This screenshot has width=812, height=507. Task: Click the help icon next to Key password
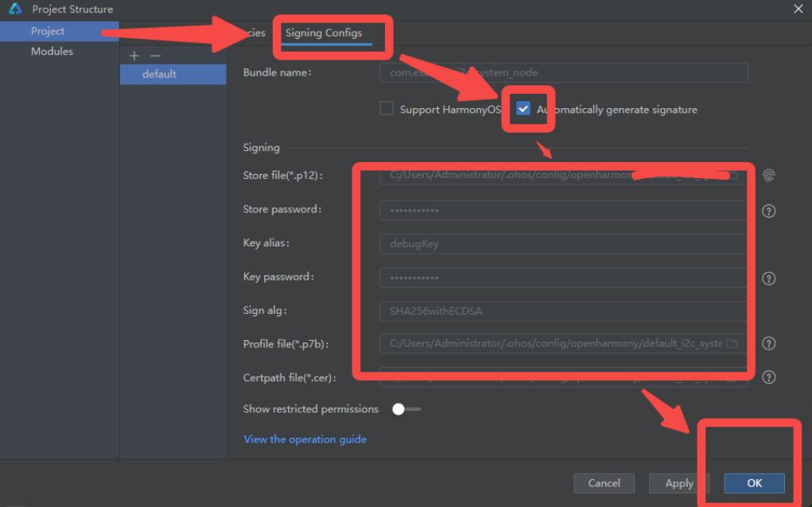[x=768, y=278]
